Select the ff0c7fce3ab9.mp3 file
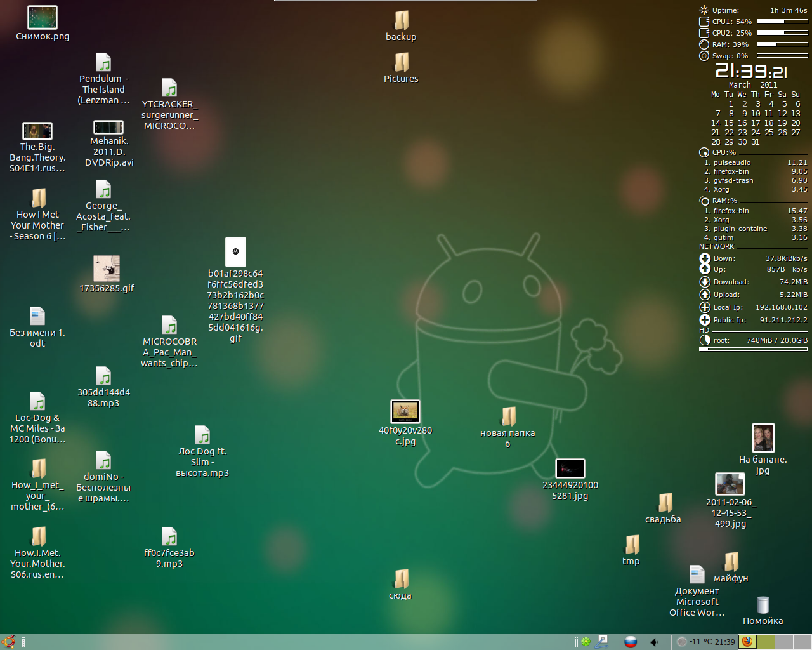 coord(169,548)
